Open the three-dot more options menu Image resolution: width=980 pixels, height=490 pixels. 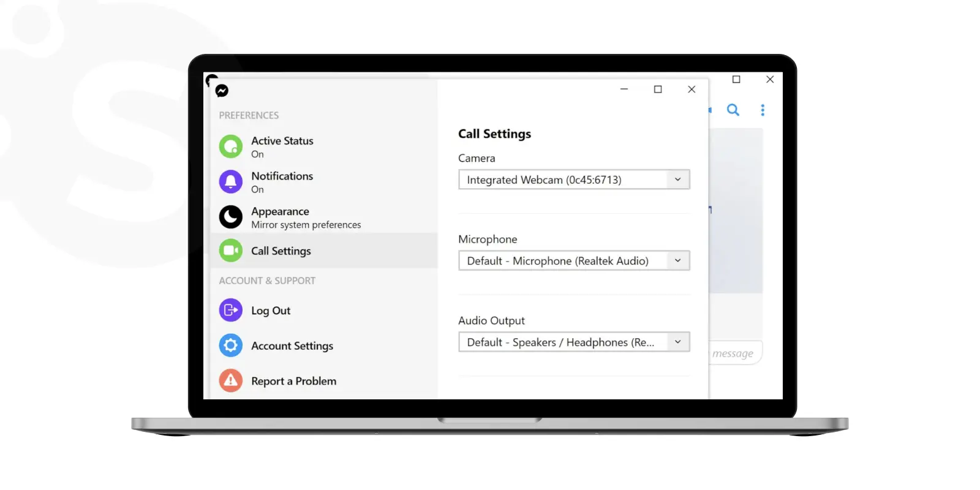point(763,110)
